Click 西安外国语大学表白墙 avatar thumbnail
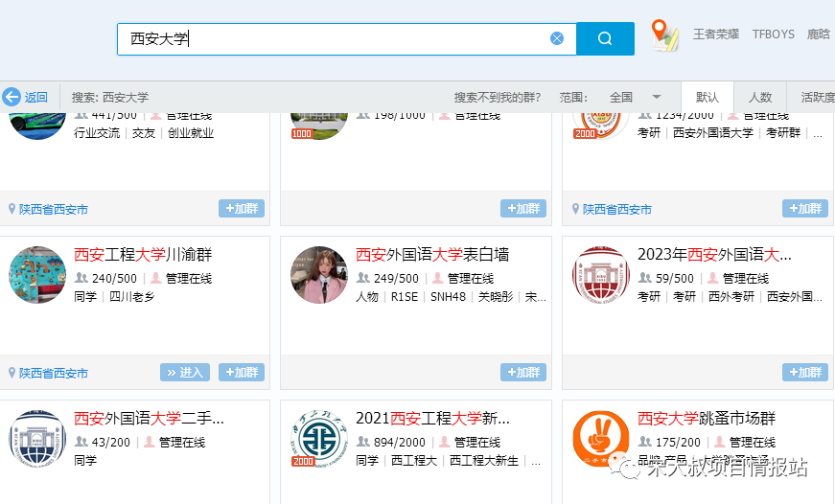The image size is (835, 504). click(319, 275)
